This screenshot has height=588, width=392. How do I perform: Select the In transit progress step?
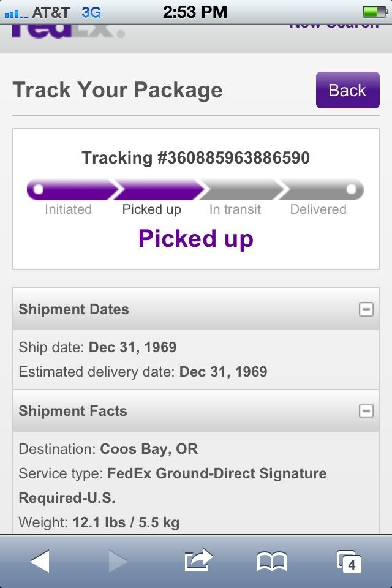pos(235,209)
